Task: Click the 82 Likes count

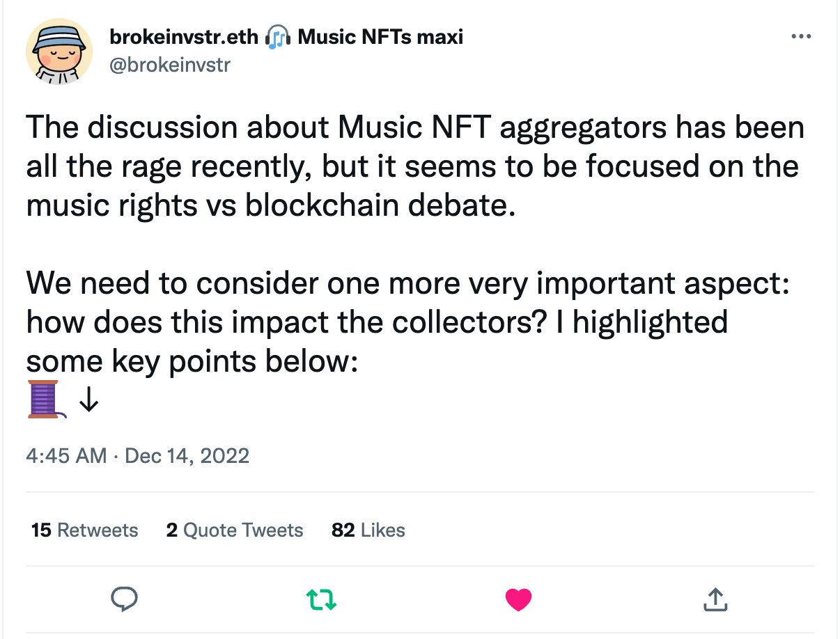Action: pos(368,530)
